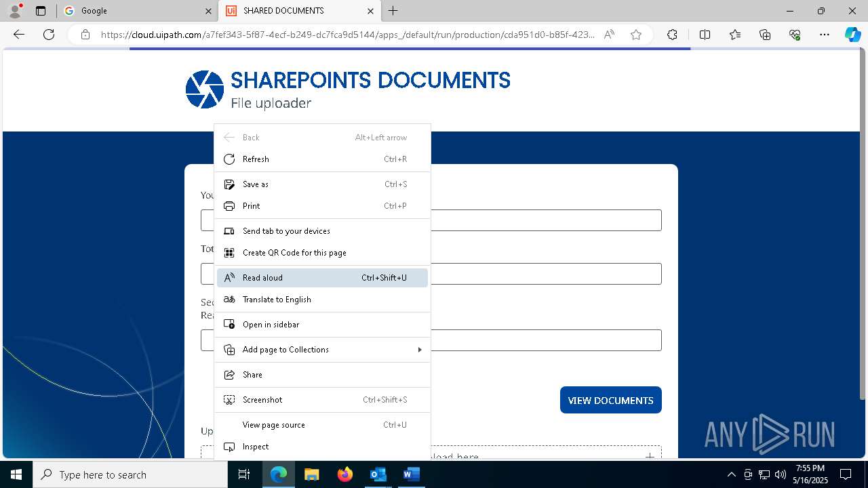868x488 pixels.
Task: Click the address bar URL
Action: [348, 35]
